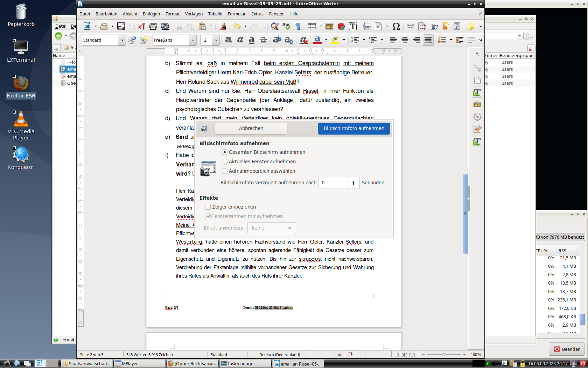This screenshot has height=368, width=588.
Task: Click the Justified alignment icon
Action: [x=428, y=40]
